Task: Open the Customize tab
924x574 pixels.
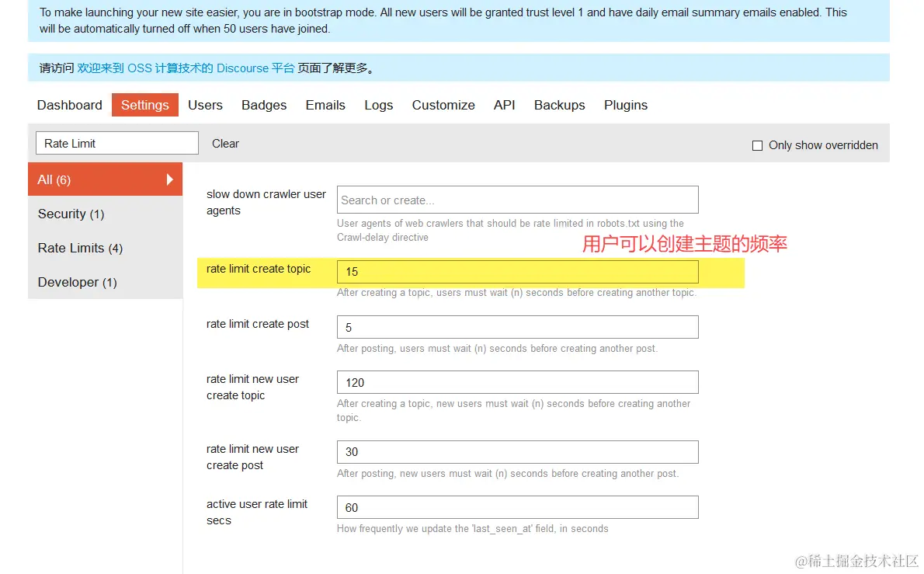Action: coord(443,105)
